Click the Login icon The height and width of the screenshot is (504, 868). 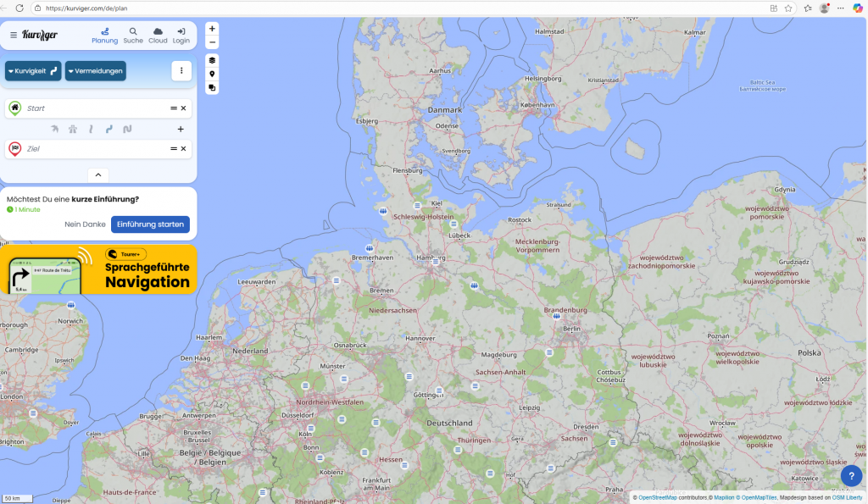[181, 35]
